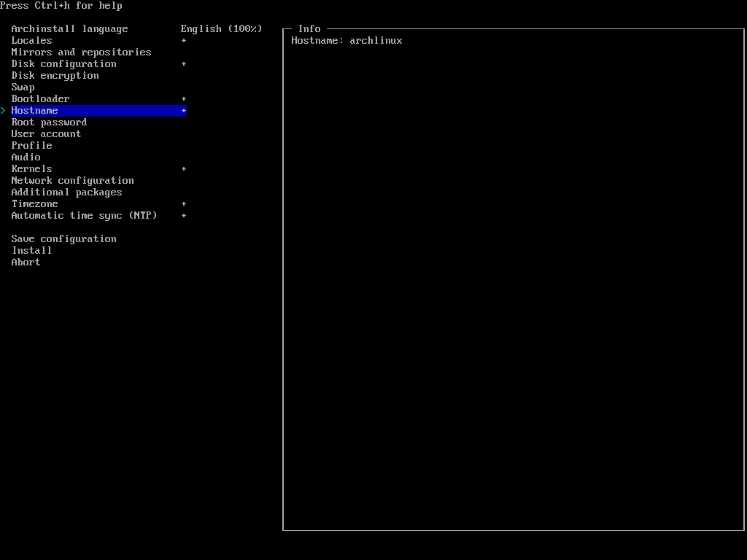The width and height of the screenshot is (747, 560).
Task: Click the highlighted Hostname entry
Action: pos(98,111)
